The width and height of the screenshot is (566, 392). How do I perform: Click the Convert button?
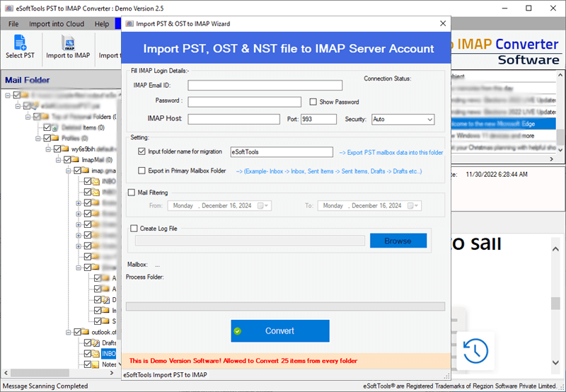pos(280,331)
